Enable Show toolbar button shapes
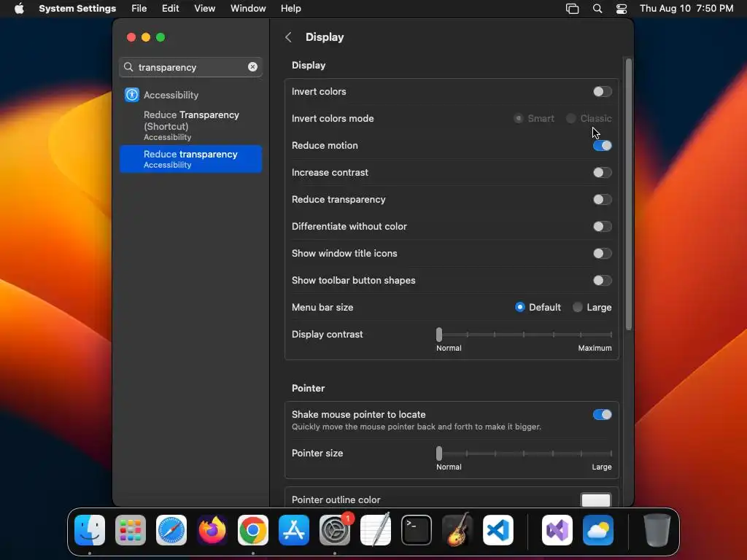 click(602, 281)
